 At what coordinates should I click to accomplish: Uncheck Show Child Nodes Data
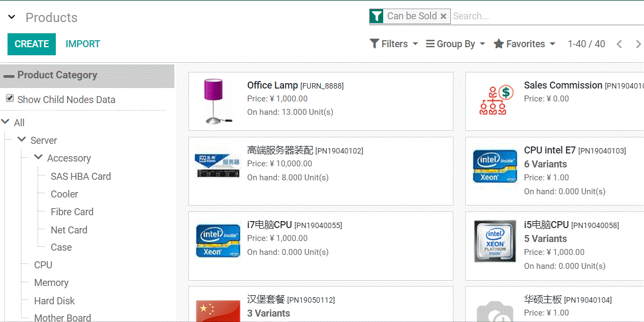click(10, 99)
